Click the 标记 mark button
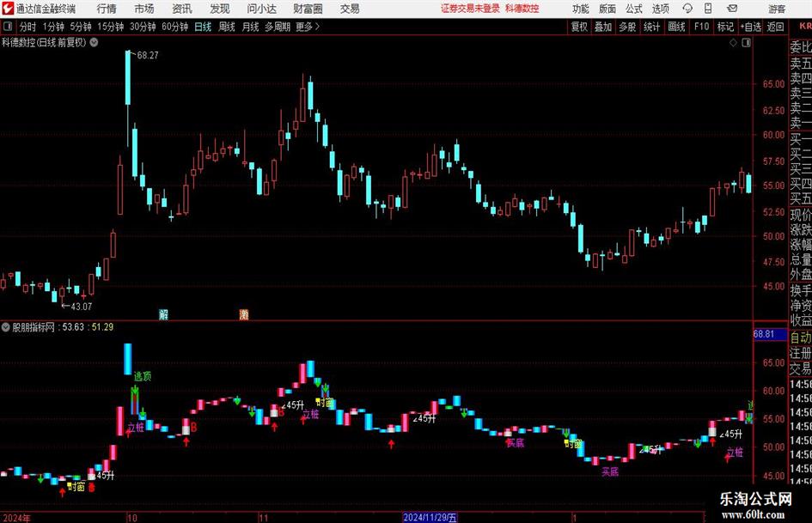The width and height of the screenshot is (812, 523). [725, 27]
